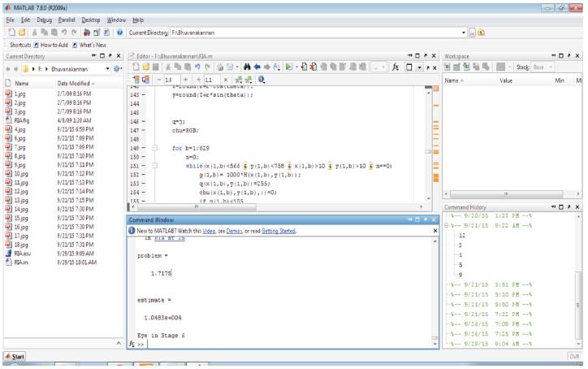Open GUIDE icon in main toolbar
588x369 pixels.
click(97, 33)
